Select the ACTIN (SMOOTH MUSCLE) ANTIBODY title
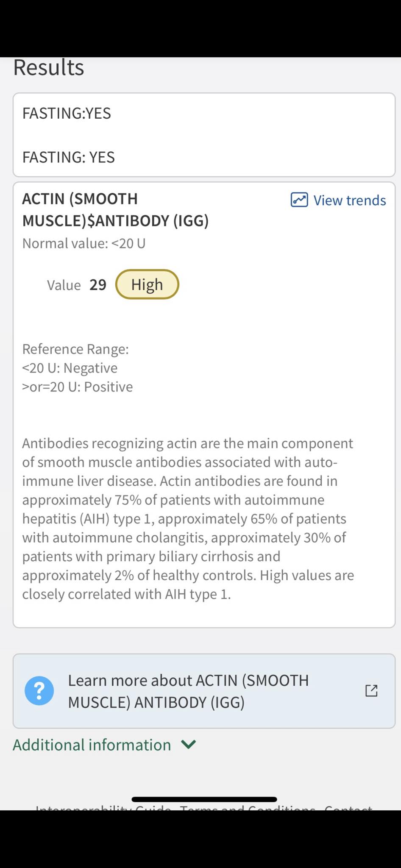The height and width of the screenshot is (868, 401). pos(115,209)
